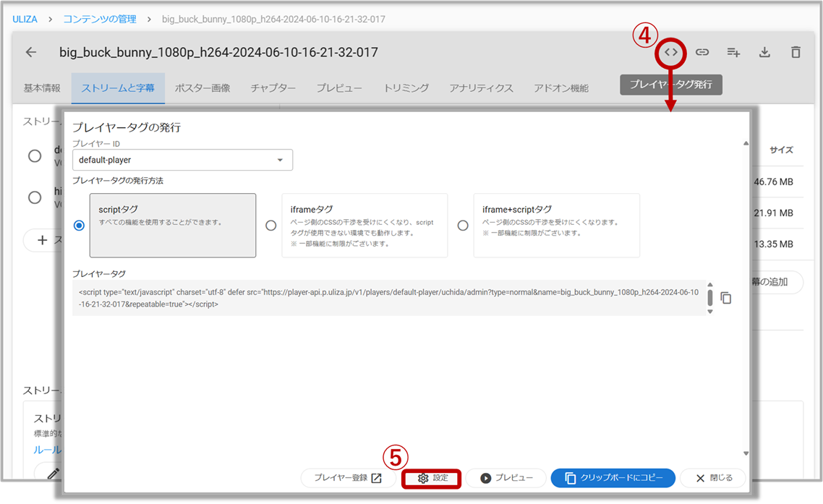
Task: Open the プレビュー tab in the header
Action: click(x=339, y=88)
